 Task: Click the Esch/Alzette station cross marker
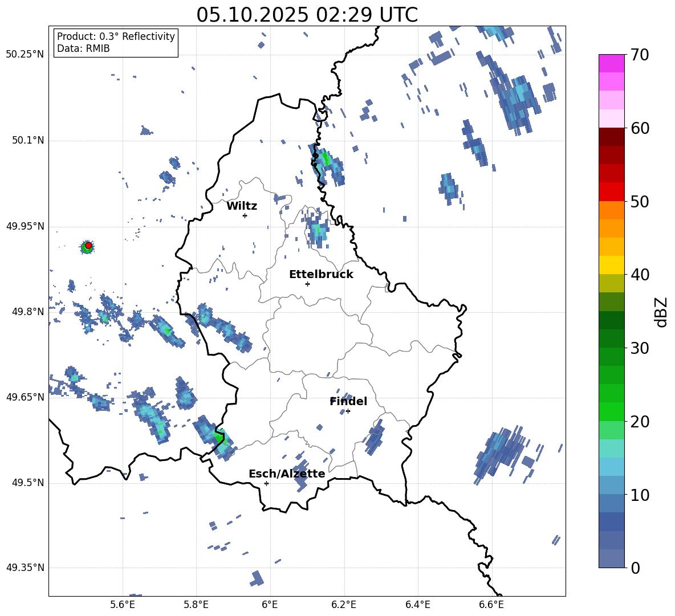click(x=266, y=483)
